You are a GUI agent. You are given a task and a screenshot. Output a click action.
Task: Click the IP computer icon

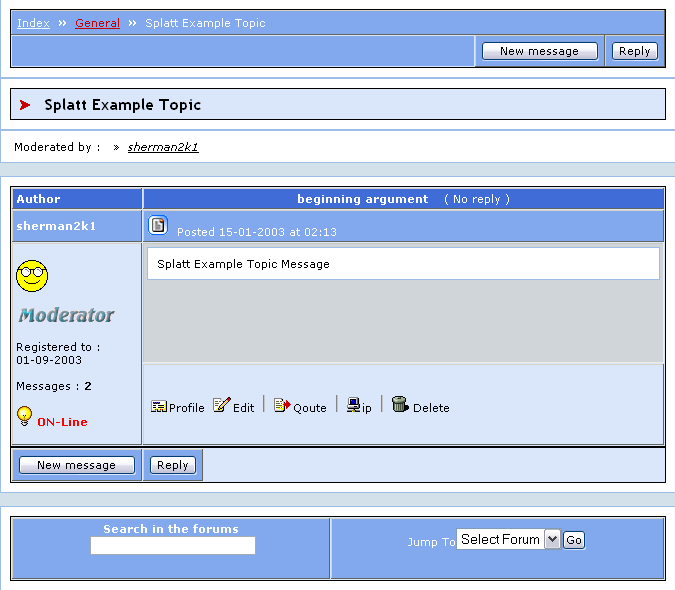pyautogui.click(x=353, y=405)
